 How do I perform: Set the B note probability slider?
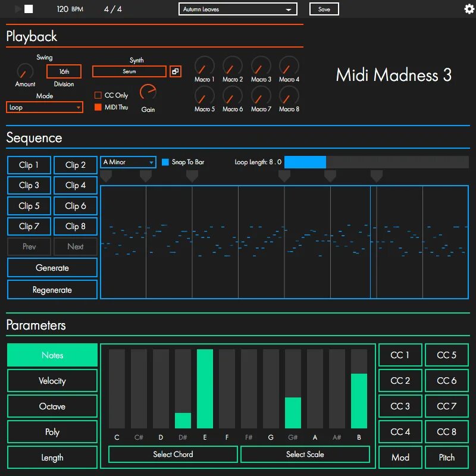click(x=359, y=389)
